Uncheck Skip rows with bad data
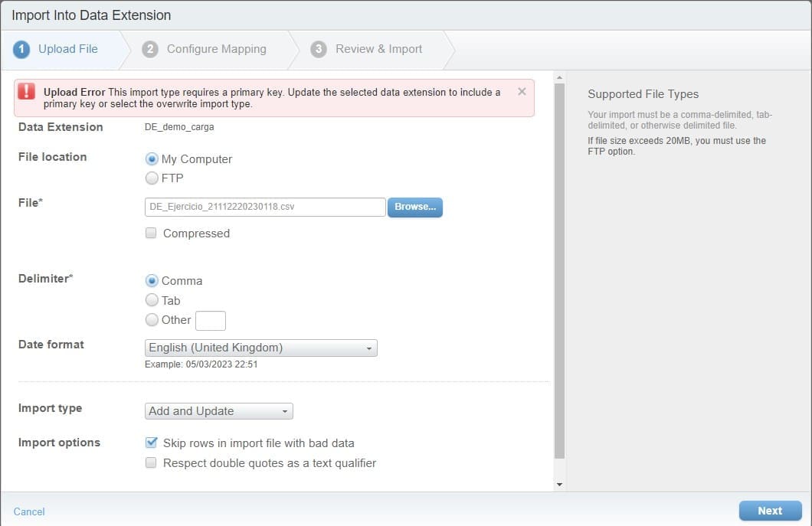Image resolution: width=812 pixels, height=526 pixels. point(152,443)
